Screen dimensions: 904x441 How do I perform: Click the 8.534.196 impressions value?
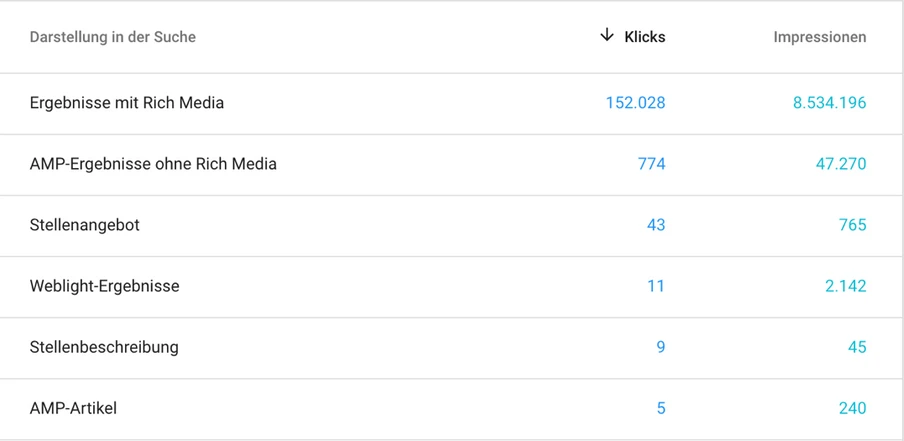pos(829,103)
